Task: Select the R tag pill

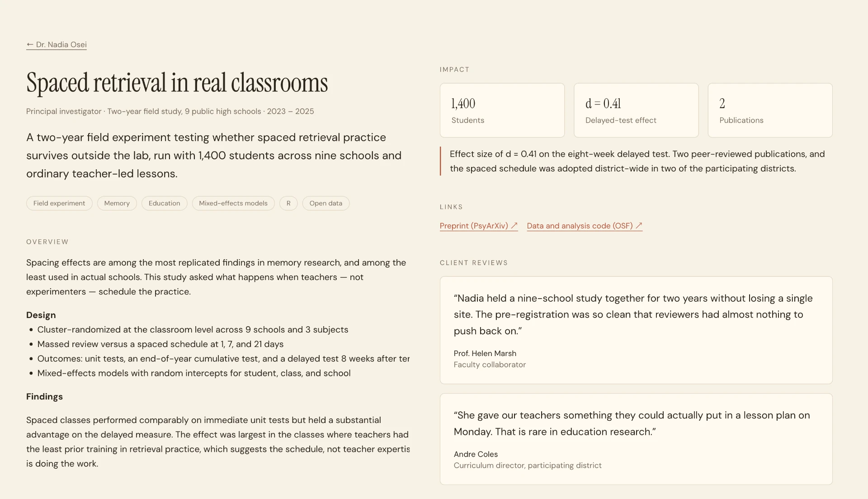Action: point(288,203)
